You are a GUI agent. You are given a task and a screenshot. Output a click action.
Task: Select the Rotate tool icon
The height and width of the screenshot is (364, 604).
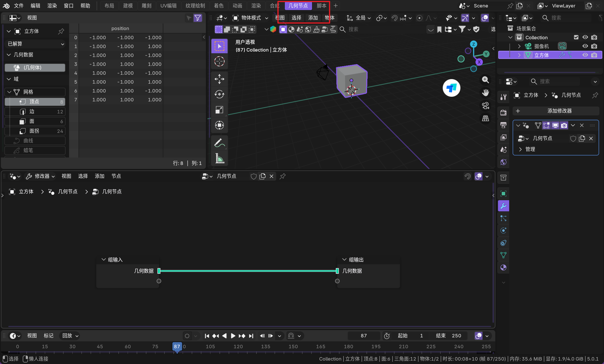pos(219,94)
